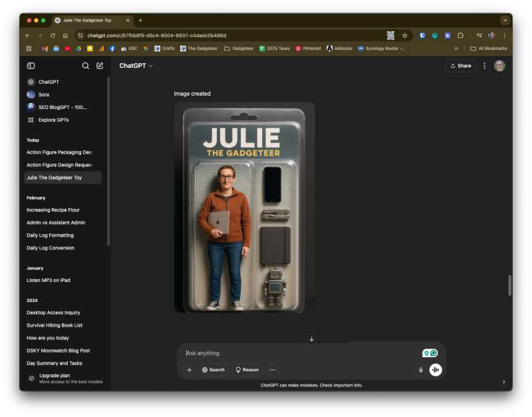Click the microphone dictate icon

coord(421,370)
